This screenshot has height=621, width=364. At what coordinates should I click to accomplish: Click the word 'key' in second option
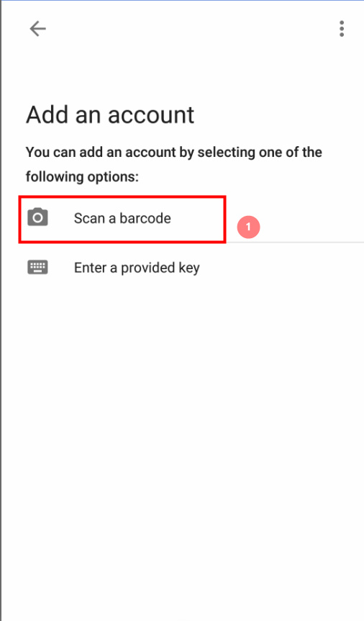pos(189,268)
